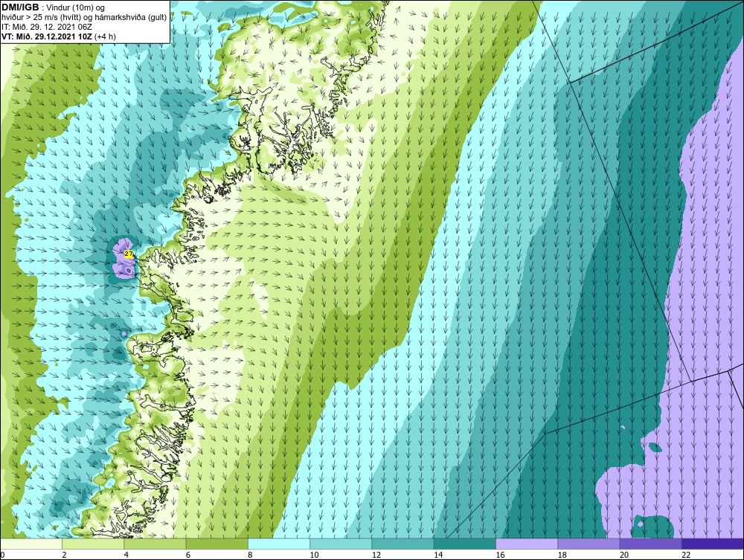Click the legend scale value '4'

pos(126,556)
